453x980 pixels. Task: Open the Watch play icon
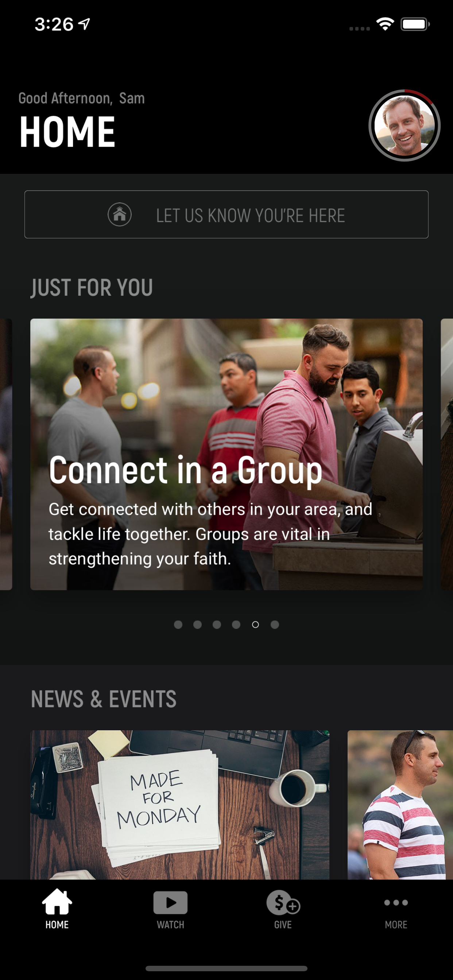tap(170, 902)
